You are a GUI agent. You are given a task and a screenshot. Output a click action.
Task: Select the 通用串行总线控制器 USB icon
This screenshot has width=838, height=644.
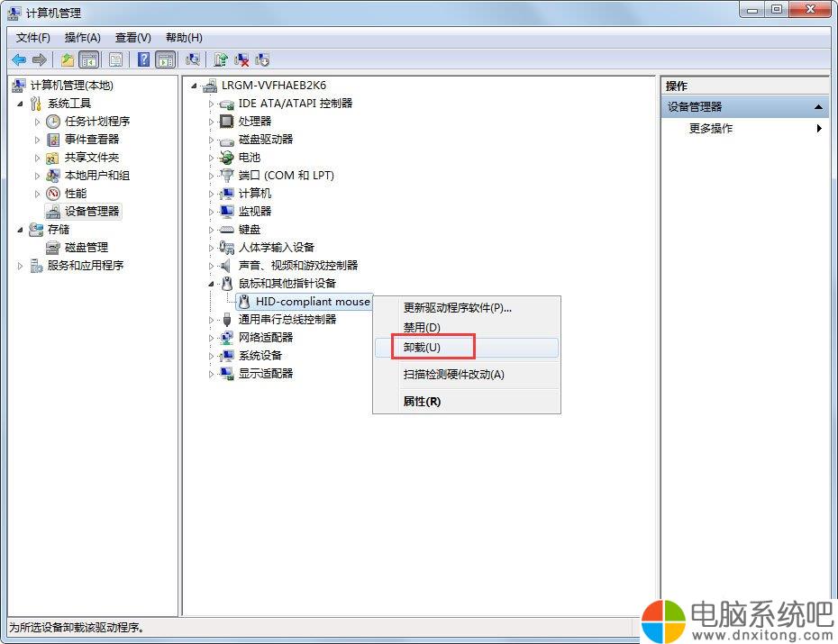[226, 320]
